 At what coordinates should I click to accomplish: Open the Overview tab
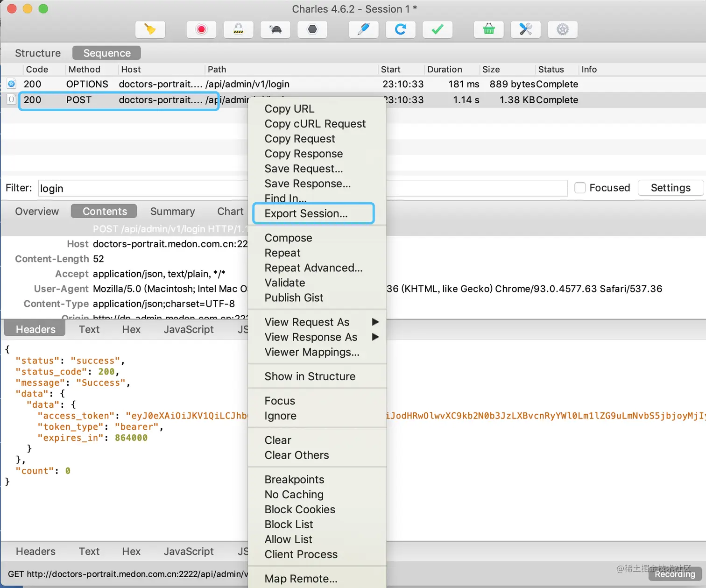(37, 211)
